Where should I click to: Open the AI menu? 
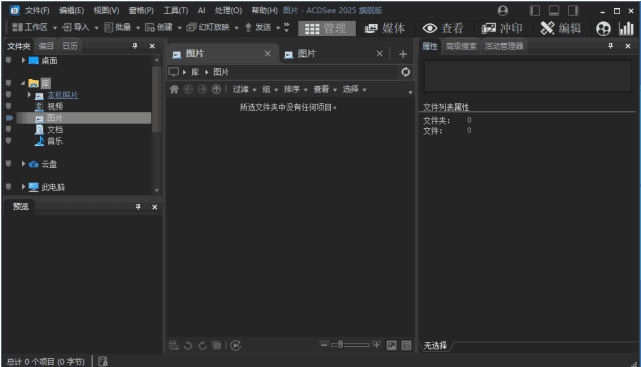click(x=202, y=11)
